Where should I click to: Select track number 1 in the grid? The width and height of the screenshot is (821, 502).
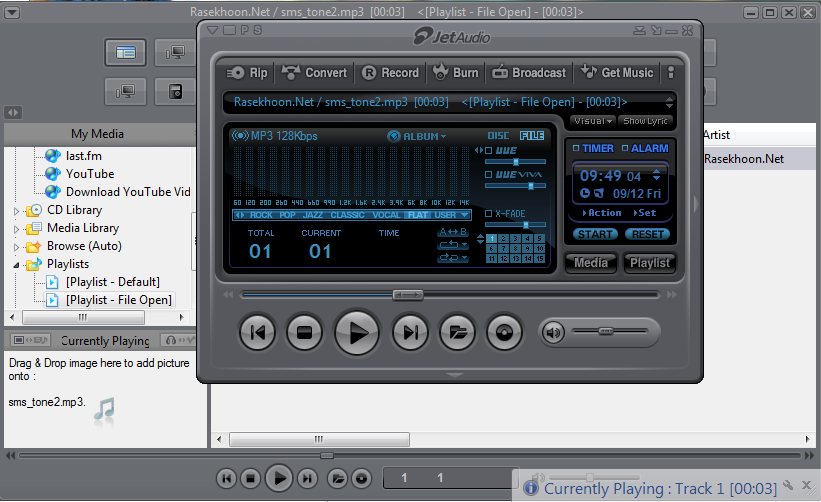tap(491, 239)
